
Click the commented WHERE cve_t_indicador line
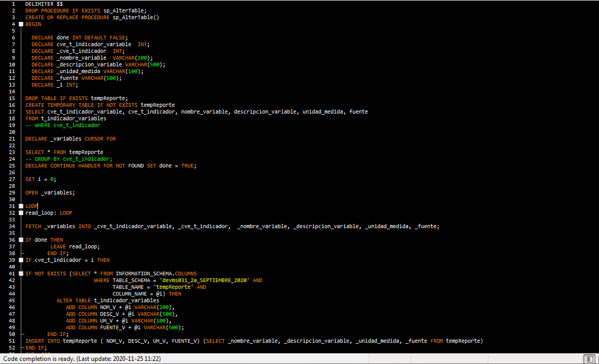(x=63, y=125)
